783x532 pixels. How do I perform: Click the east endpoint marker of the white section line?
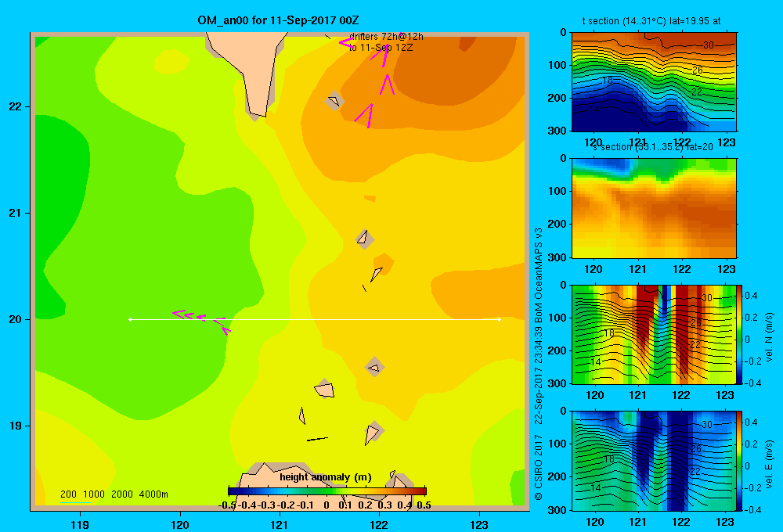tap(500, 319)
